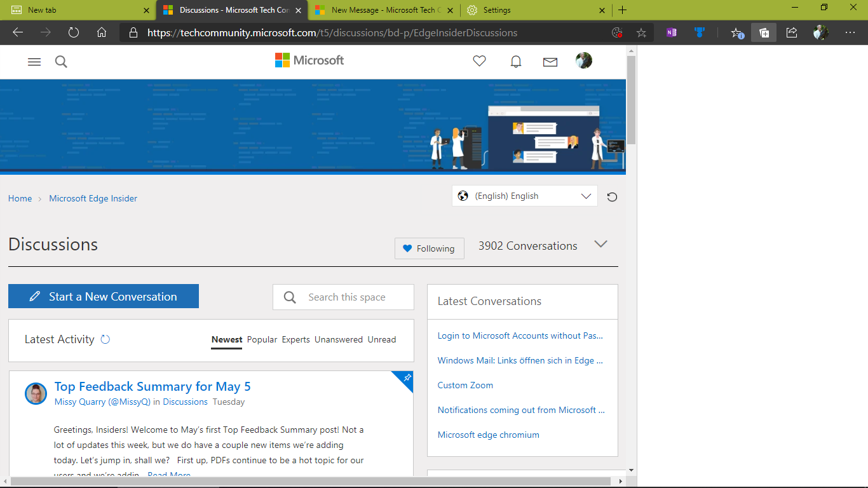This screenshot has height=488, width=868.
Task: Open the Microsoft Edge Insider breadcrumb link
Action: point(93,198)
